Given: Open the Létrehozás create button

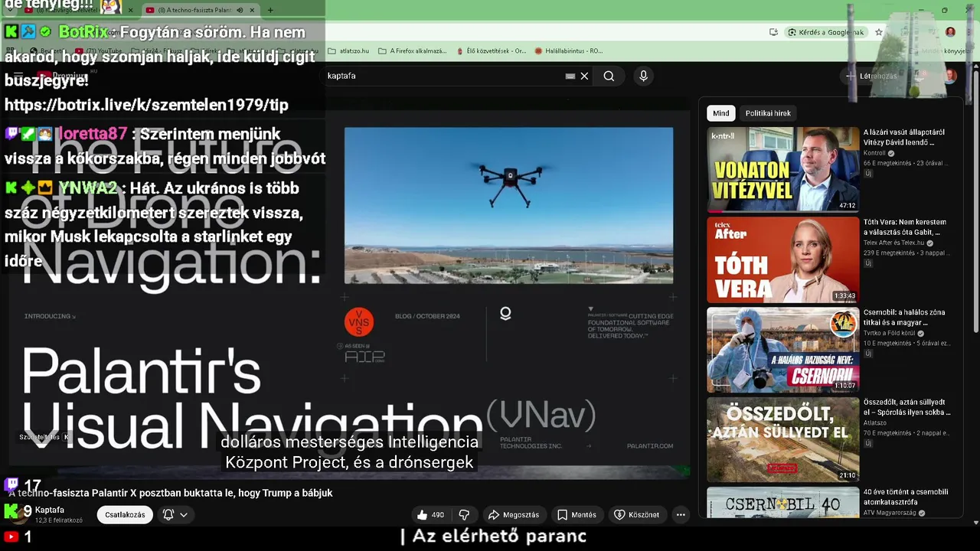Looking at the screenshot, I should pyautogui.click(x=871, y=76).
